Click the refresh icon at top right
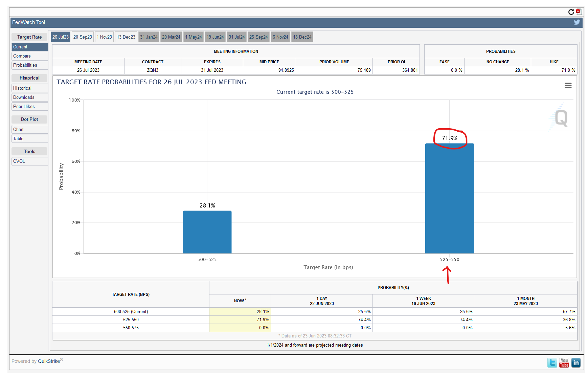 point(571,12)
